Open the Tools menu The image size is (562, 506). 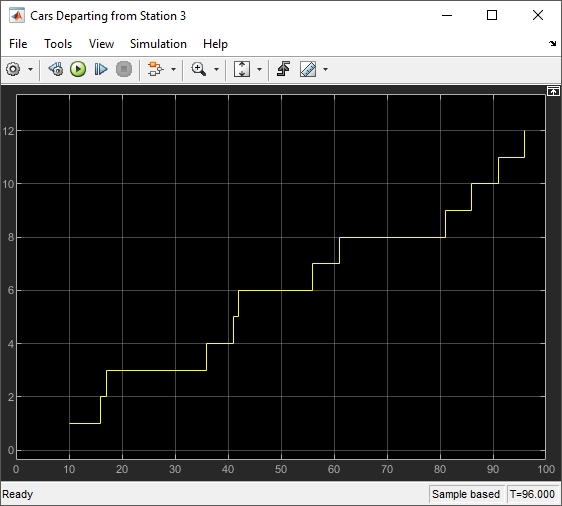(x=58, y=44)
